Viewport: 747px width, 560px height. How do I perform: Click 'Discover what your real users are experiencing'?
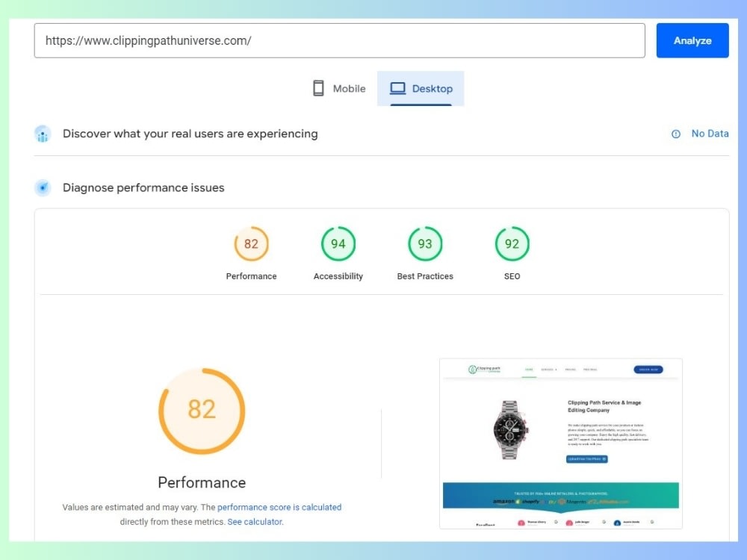[x=190, y=134]
